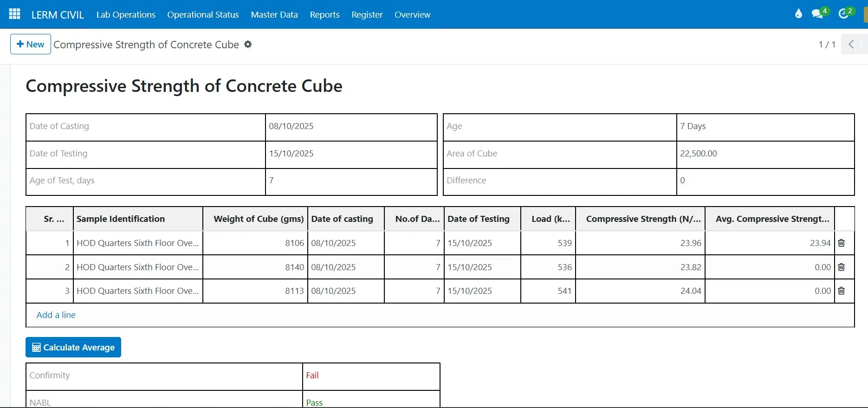Create a new record with New button
The image size is (868, 408).
pyautogui.click(x=31, y=44)
